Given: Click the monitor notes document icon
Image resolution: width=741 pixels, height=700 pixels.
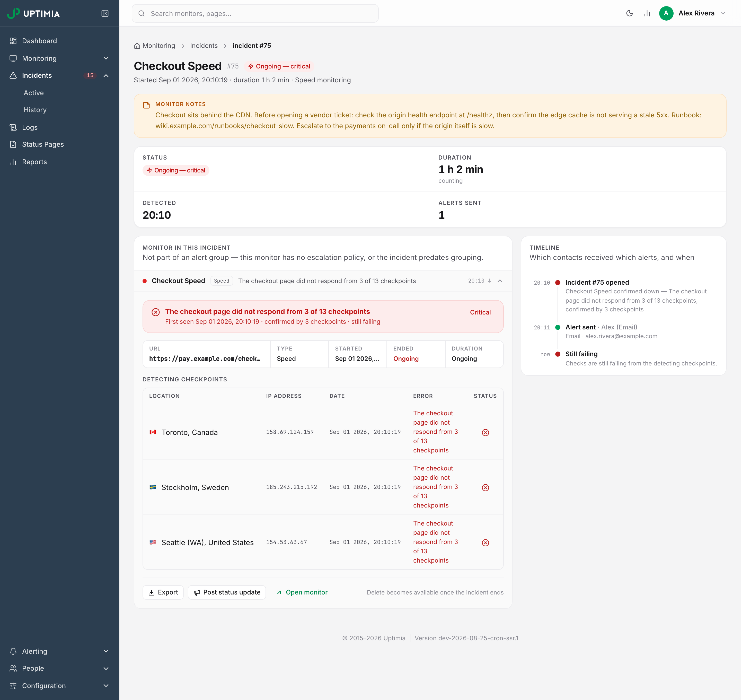Looking at the screenshot, I should pyautogui.click(x=146, y=105).
